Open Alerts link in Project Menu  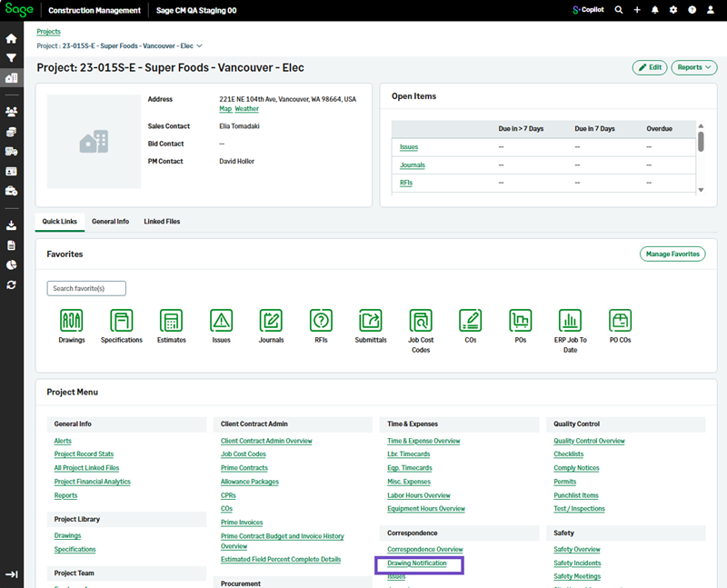(x=63, y=441)
